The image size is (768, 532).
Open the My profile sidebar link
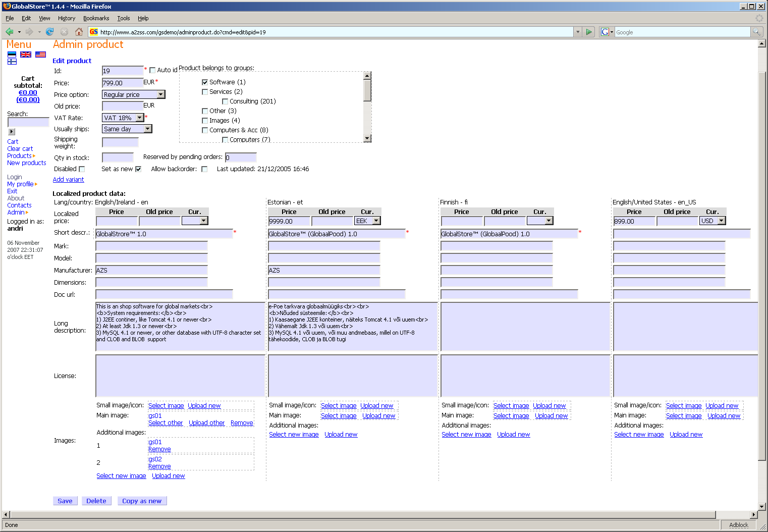[x=20, y=184]
